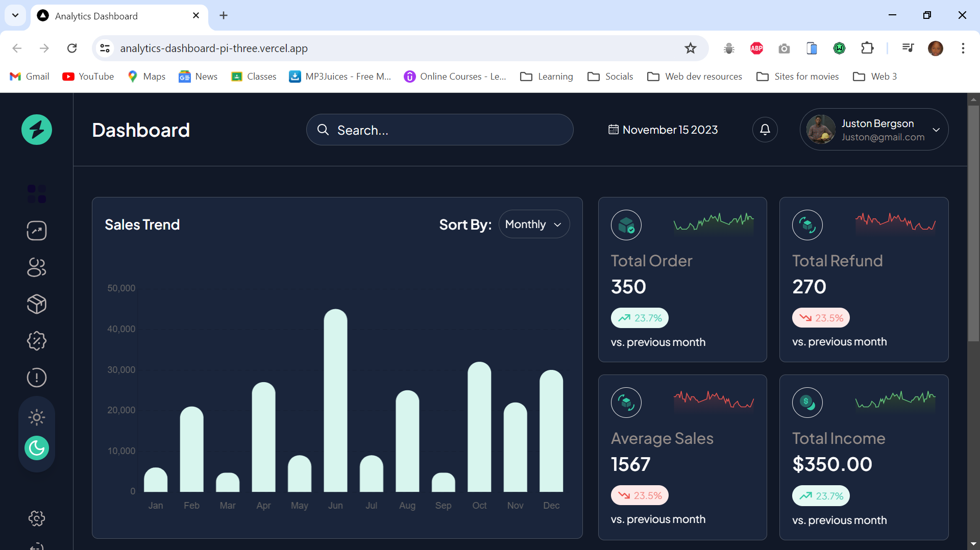Open the Classes bookmark
Viewport: 980px width, 550px height.
[254, 77]
